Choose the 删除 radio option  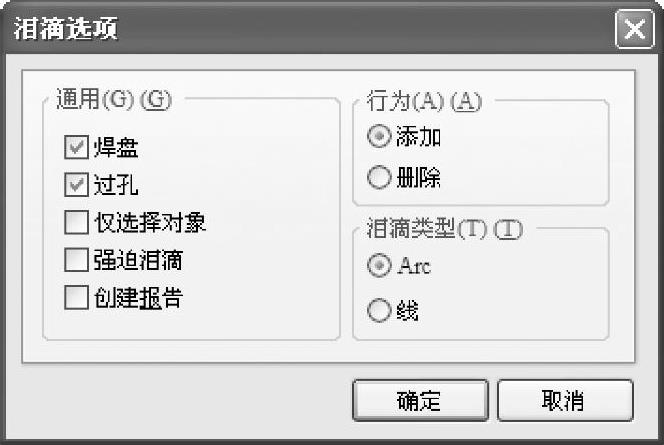[x=379, y=178]
